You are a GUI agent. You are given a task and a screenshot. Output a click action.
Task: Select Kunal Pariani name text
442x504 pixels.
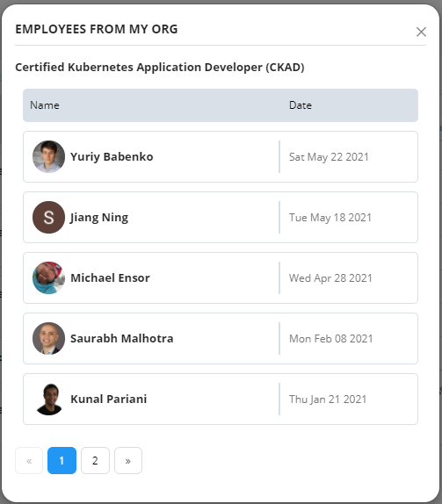pyautogui.click(x=108, y=400)
